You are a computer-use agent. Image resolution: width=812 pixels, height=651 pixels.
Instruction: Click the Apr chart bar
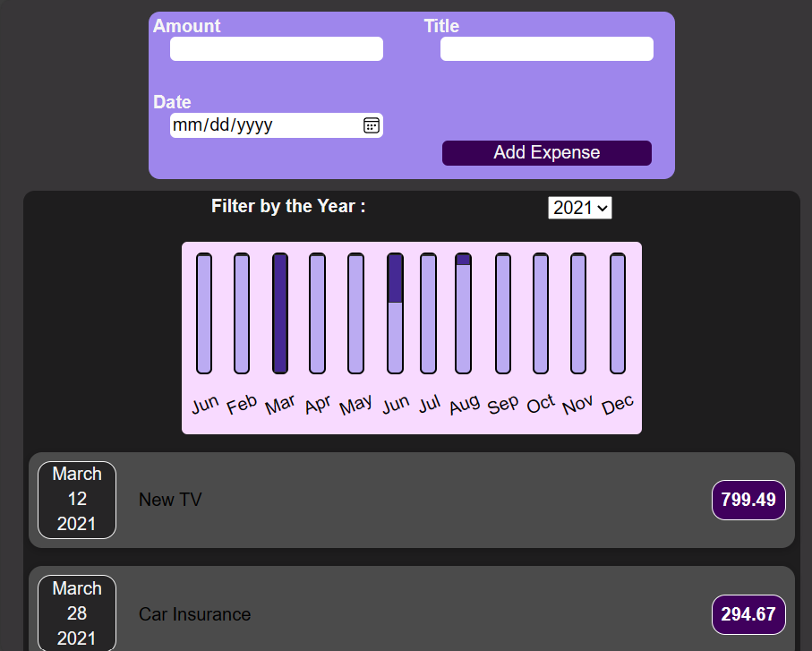317,313
